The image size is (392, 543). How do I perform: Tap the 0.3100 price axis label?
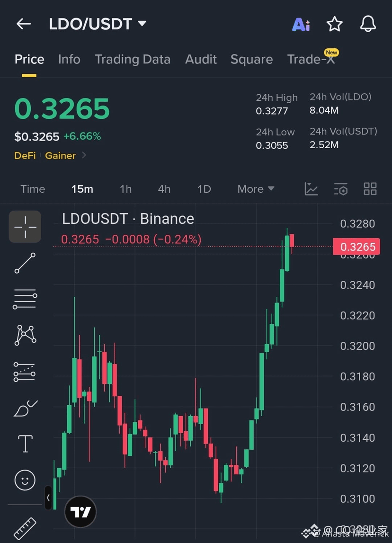coord(357,498)
